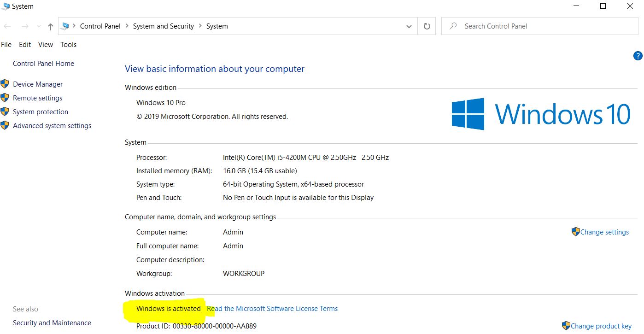Select the WORKGROUP value
Viewport: 644px width, 334px height.
coord(244,274)
